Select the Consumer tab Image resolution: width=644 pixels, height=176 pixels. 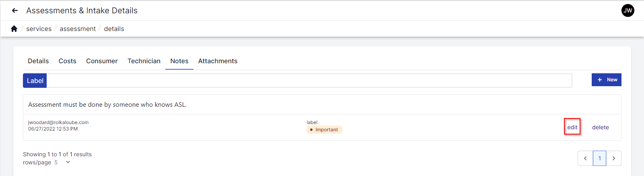pyautogui.click(x=102, y=61)
